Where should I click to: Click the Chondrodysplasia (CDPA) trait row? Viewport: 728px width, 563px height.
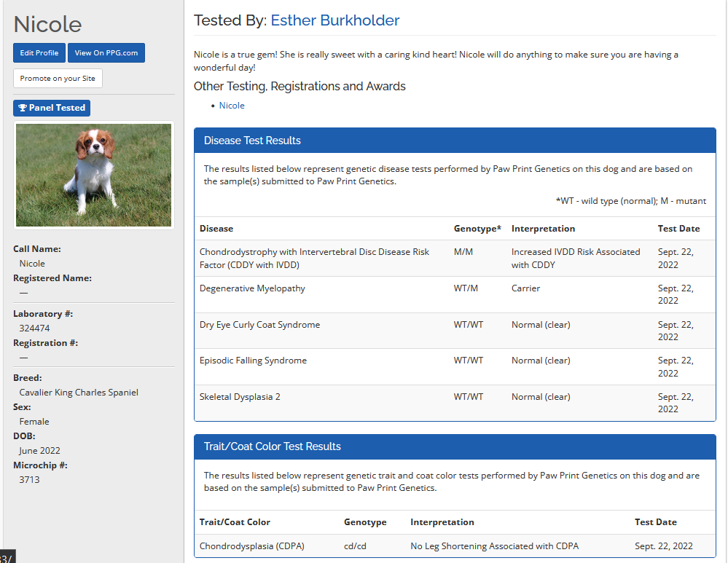click(251, 546)
